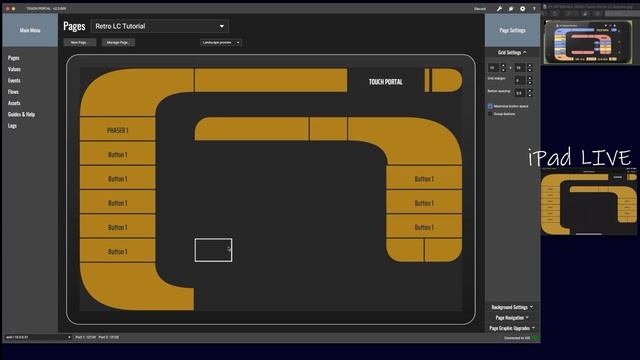Click the white-outlined empty grid cell
Viewport: 640px width, 360px height.
[x=213, y=250]
